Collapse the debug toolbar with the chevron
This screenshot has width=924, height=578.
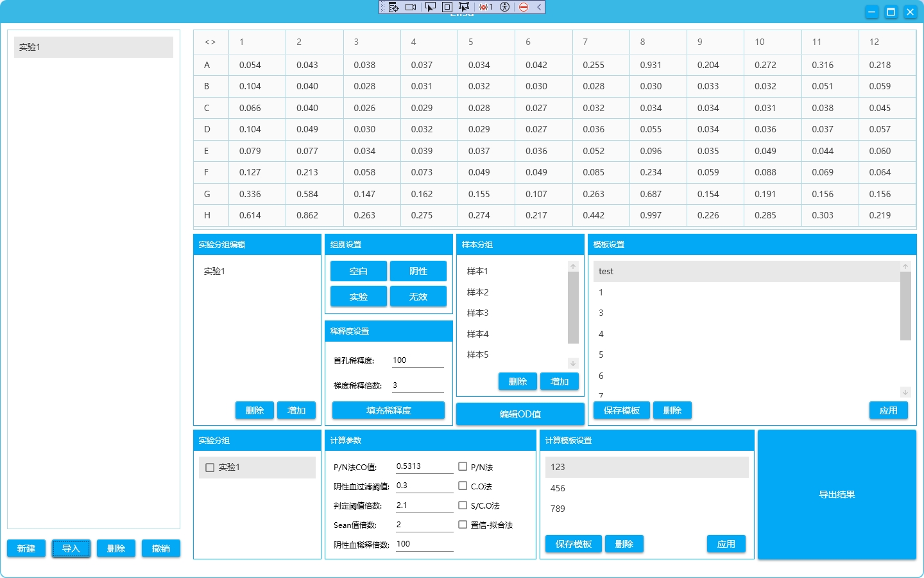[x=539, y=7]
